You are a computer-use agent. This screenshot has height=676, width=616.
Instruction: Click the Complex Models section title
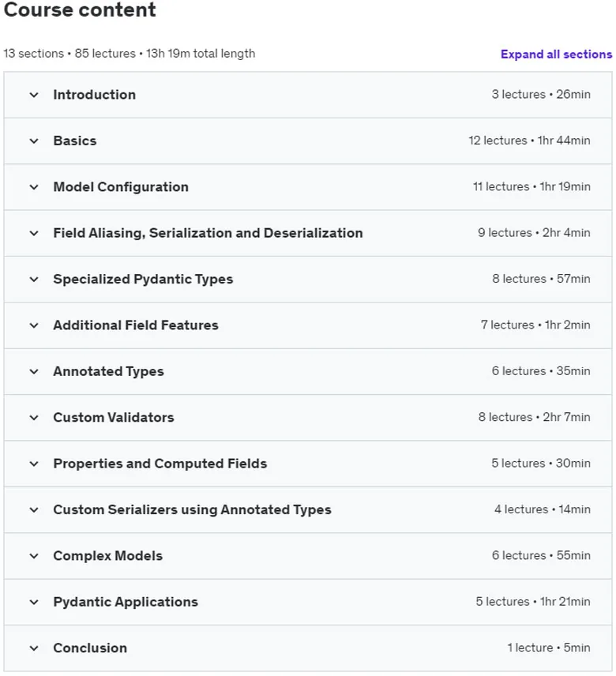[107, 556]
